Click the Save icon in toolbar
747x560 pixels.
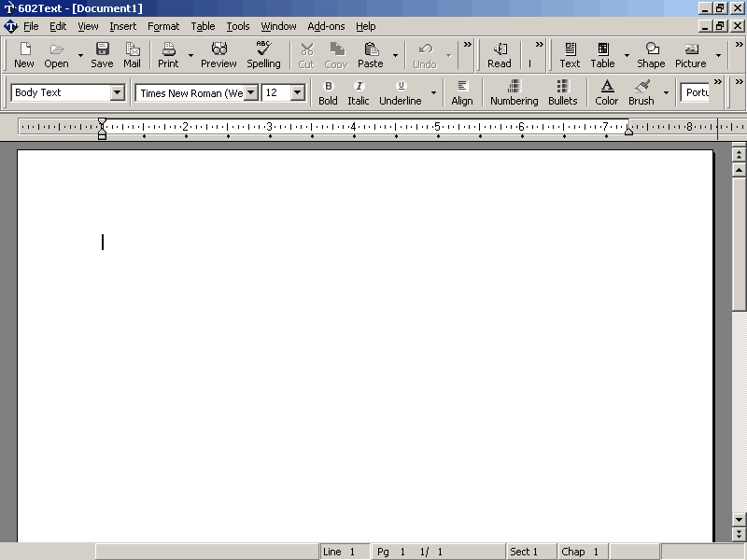(x=102, y=55)
